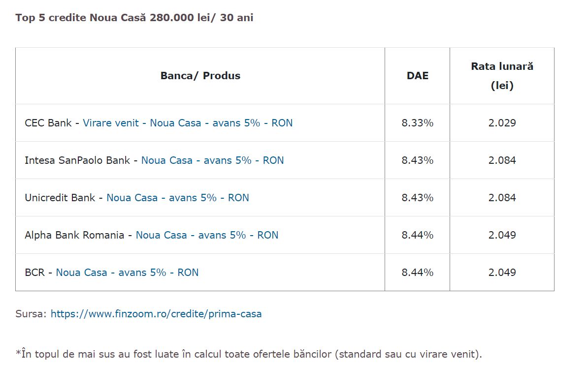Click the Sursa label text
This screenshot has width=588, height=365.
tap(31, 314)
